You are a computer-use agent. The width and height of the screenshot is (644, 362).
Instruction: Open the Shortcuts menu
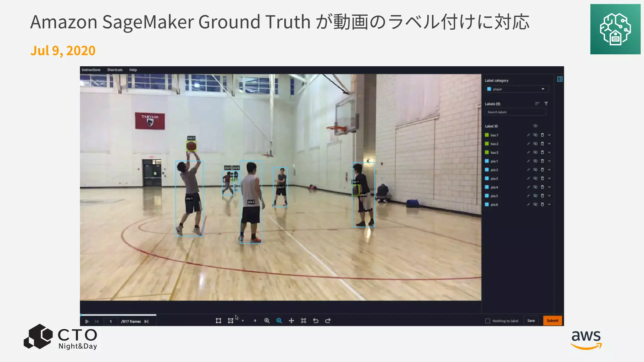[115, 70]
